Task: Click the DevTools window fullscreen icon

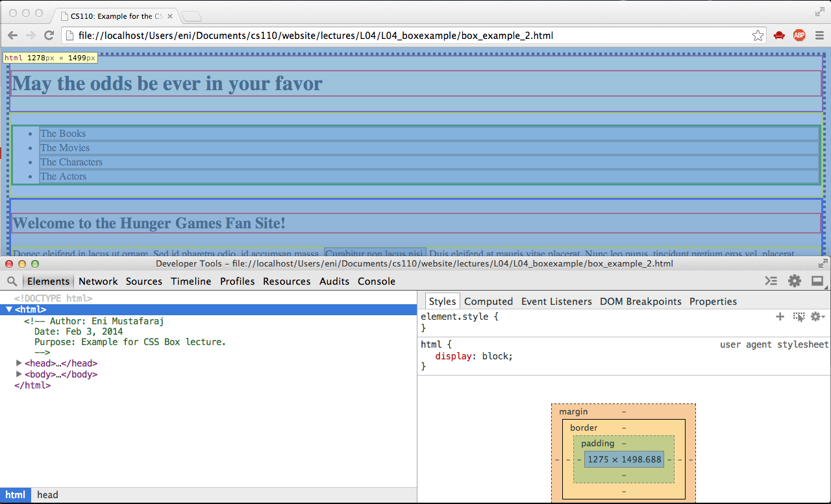Action: pos(823,264)
